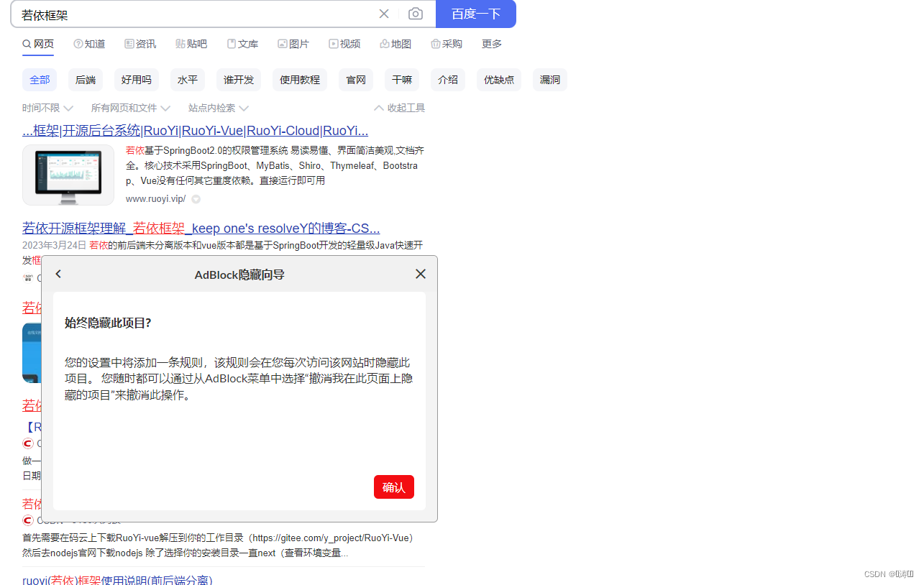924x585 pixels.
Task: Expand the 站点内检索 dropdown
Action: point(219,108)
